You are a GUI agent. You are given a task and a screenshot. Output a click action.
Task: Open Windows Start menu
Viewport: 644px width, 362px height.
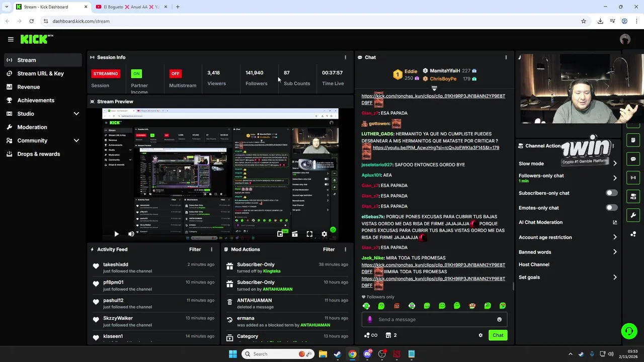pos(232,354)
